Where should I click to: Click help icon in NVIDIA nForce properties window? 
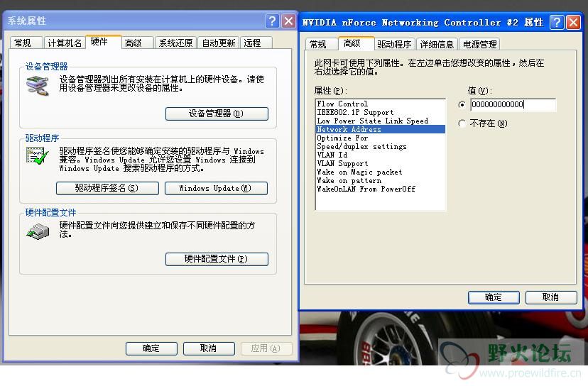pos(557,23)
